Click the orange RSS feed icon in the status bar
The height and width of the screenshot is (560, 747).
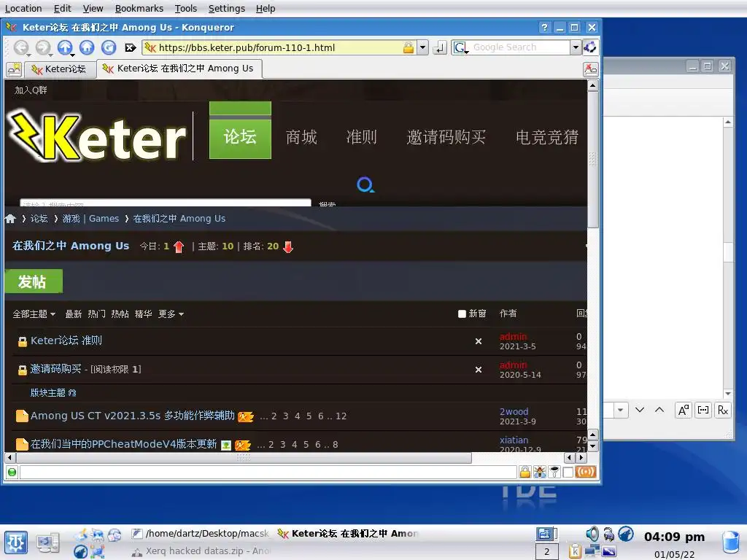click(586, 472)
